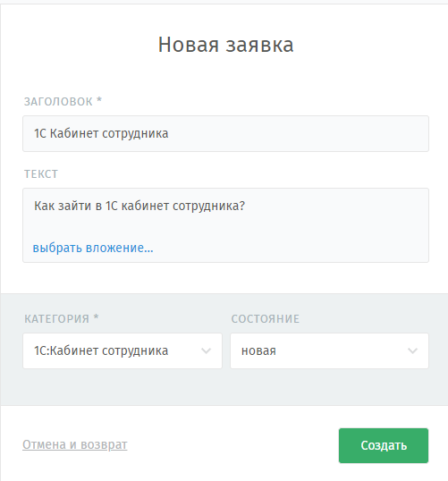Click the ЗАГОЛОВОК field label
Image resolution: width=448 pixels, height=481 pixels.
(x=58, y=102)
